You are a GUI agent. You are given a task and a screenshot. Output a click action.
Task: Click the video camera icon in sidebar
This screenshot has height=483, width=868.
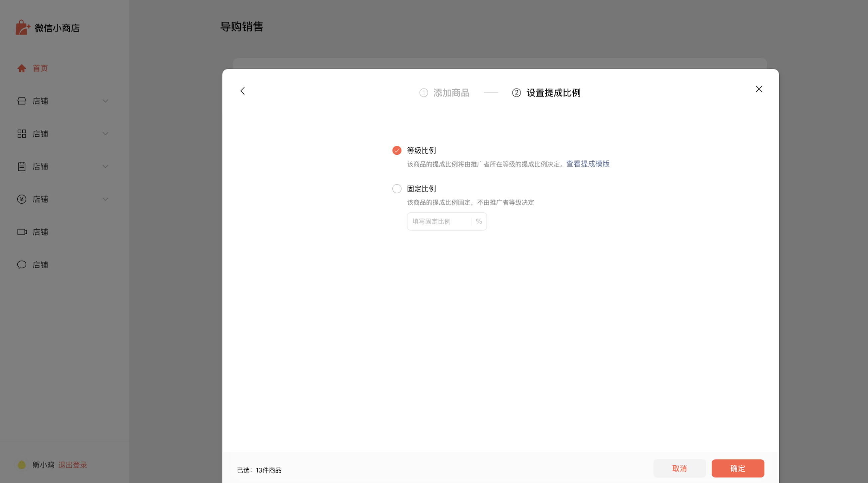point(22,232)
